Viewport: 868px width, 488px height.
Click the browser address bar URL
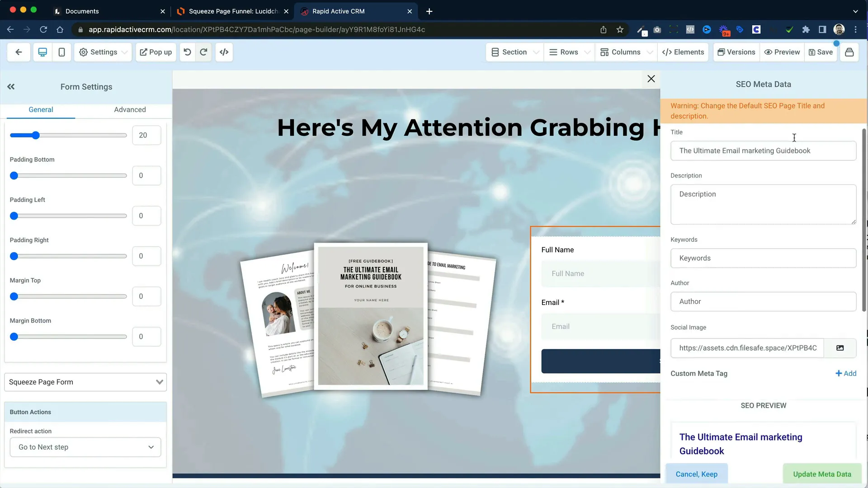pos(256,29)
